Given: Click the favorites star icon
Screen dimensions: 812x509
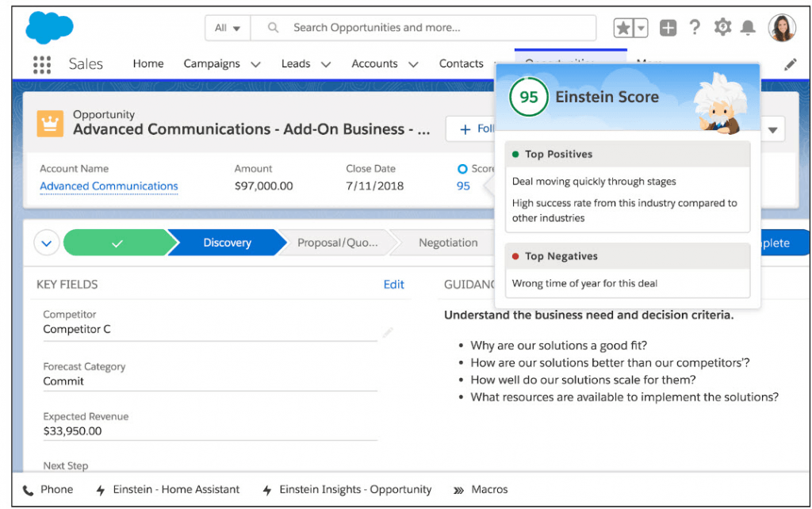Looking at the screenshot, I should pos(623,28).
